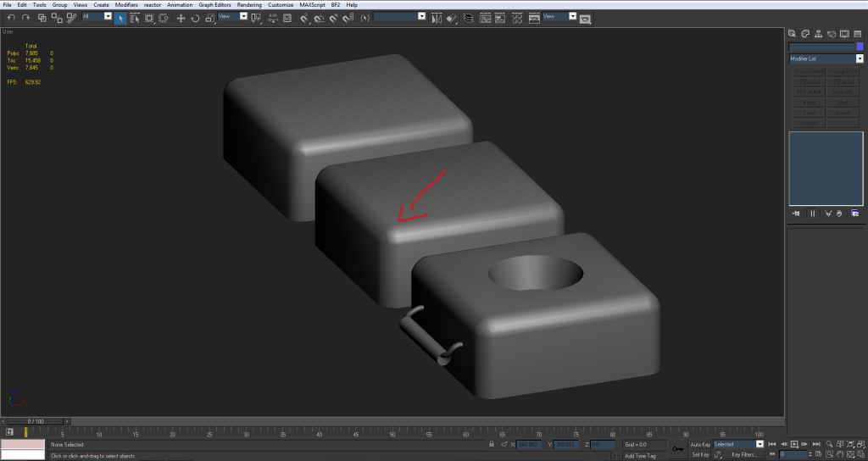The height and width of the screenshot is (461, 868).
Task: Click the blue object color swatch
Action: pos(860,47)
